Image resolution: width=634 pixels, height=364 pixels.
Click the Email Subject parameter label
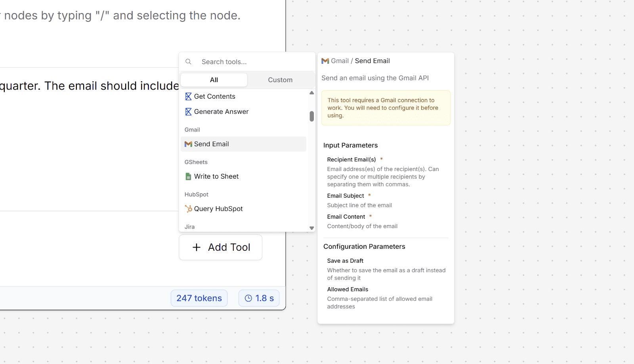click(x=346, y=196)
